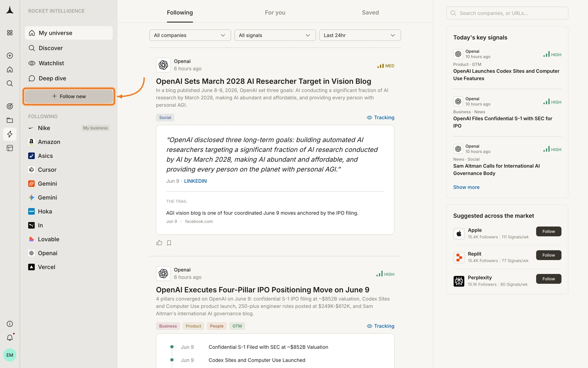Open the LINKEDIN source link

[x=195, y=181]
